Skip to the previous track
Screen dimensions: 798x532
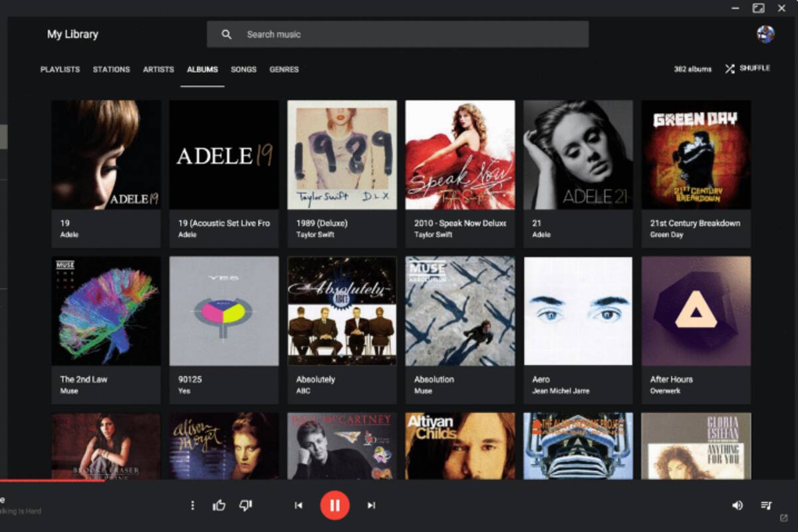pos(299,505)
